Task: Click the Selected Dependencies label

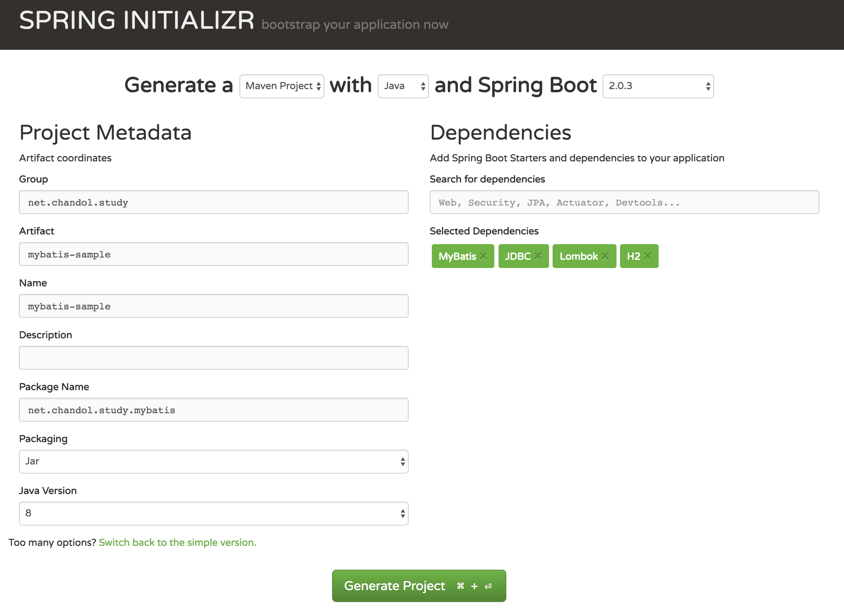Action: [484, 231]
